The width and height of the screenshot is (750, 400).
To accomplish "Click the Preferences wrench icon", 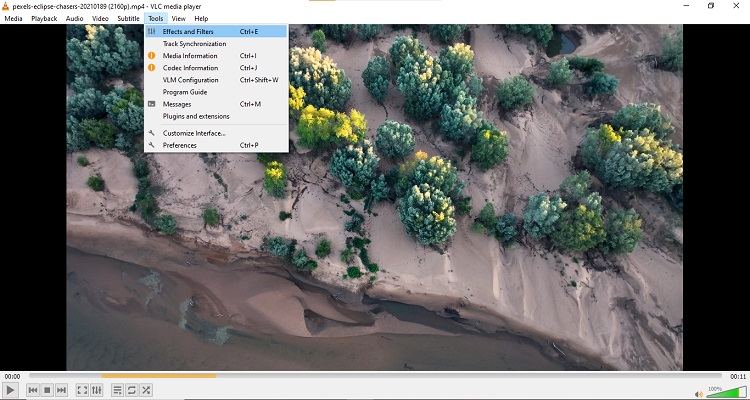I will tap(152, 145).
